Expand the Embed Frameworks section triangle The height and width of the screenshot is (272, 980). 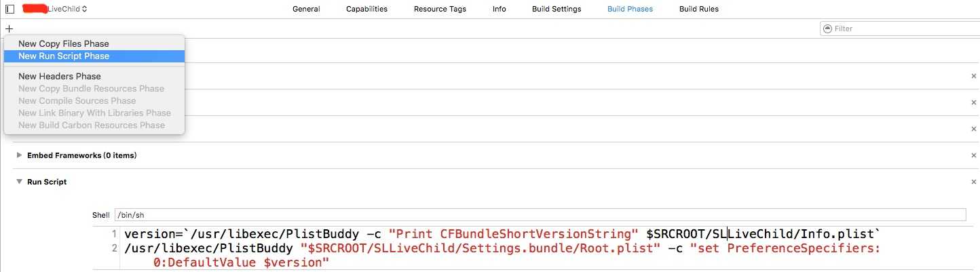pos(18,155)
